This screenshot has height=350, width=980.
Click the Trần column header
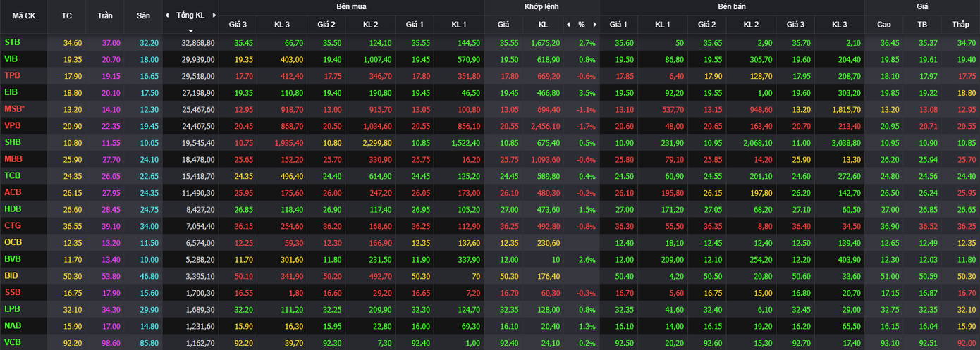(104, 15)
